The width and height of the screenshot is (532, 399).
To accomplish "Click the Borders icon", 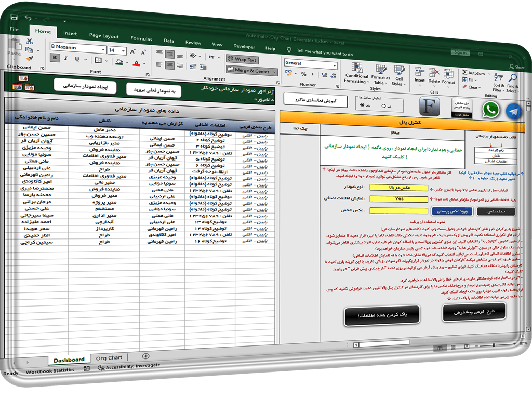I will click(x=98, y=60).
